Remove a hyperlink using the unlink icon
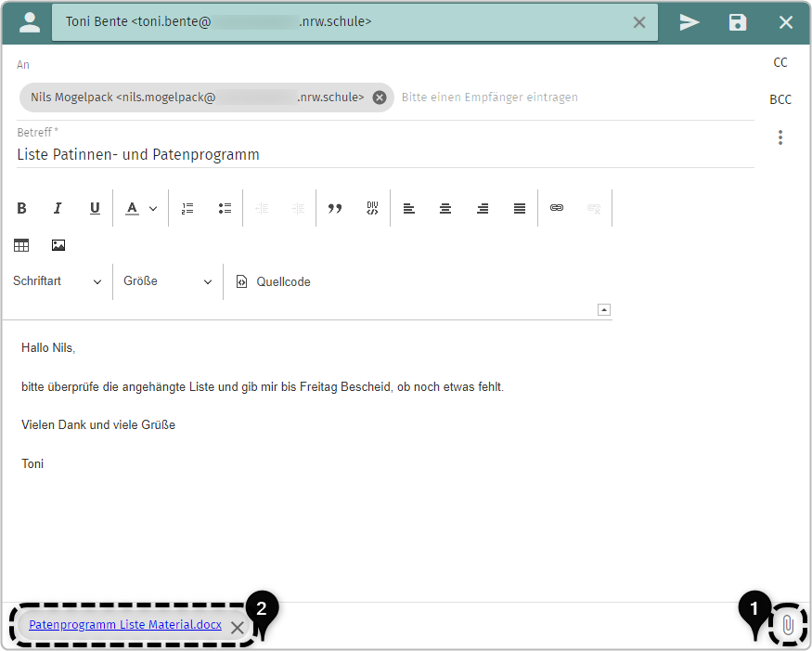 (x=594, y=207)
